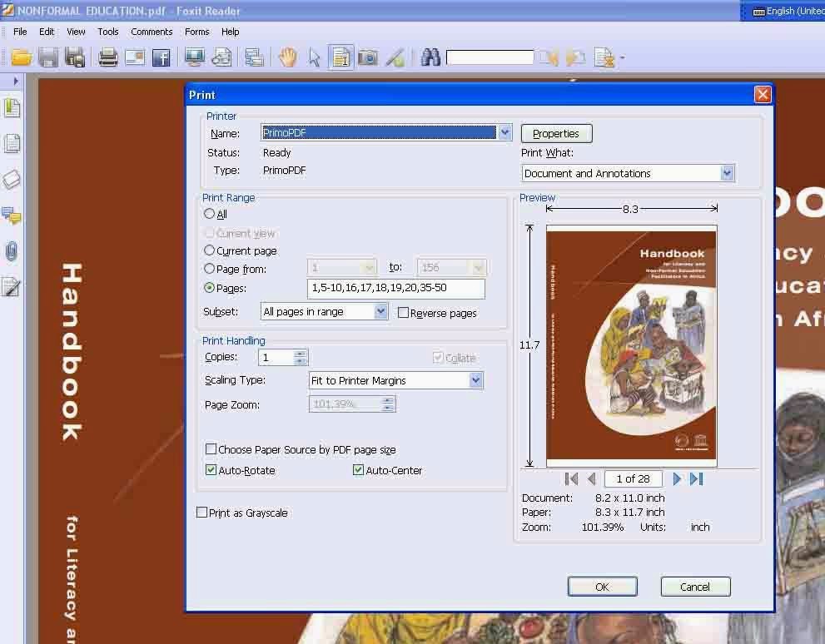Open the Comments side panel icon
This screenshot has width=825, height=644.
(x=12, y=215)
